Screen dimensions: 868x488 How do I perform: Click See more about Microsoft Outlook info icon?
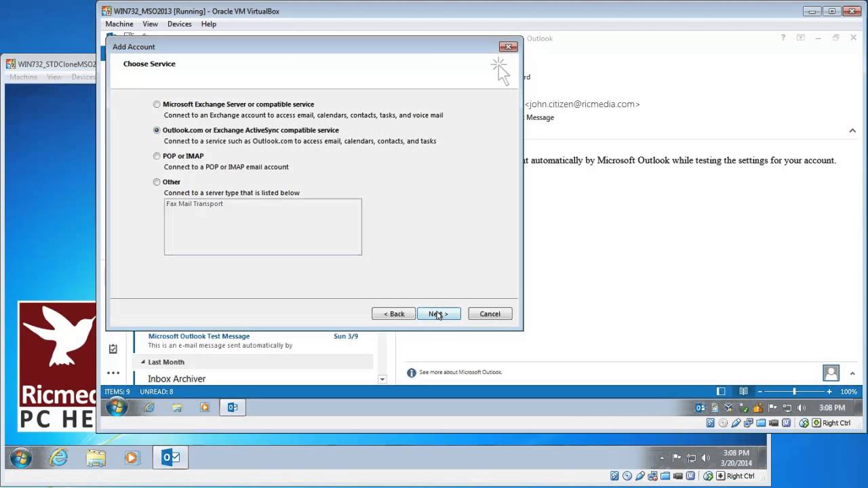tap(411, 373)
